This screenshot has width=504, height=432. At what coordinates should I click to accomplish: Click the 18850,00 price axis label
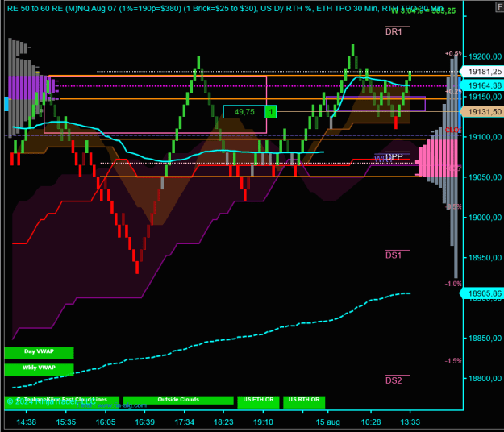tap(485, 339)
